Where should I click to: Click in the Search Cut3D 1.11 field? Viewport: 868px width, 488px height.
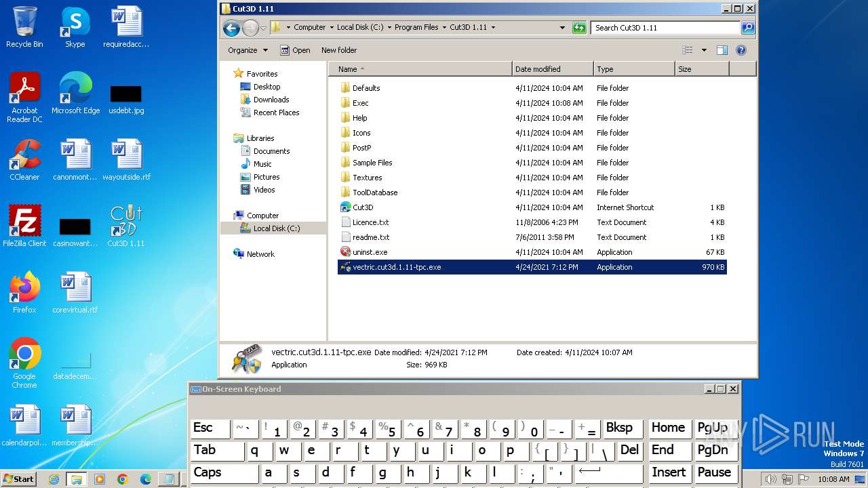[x=665, y=28]
